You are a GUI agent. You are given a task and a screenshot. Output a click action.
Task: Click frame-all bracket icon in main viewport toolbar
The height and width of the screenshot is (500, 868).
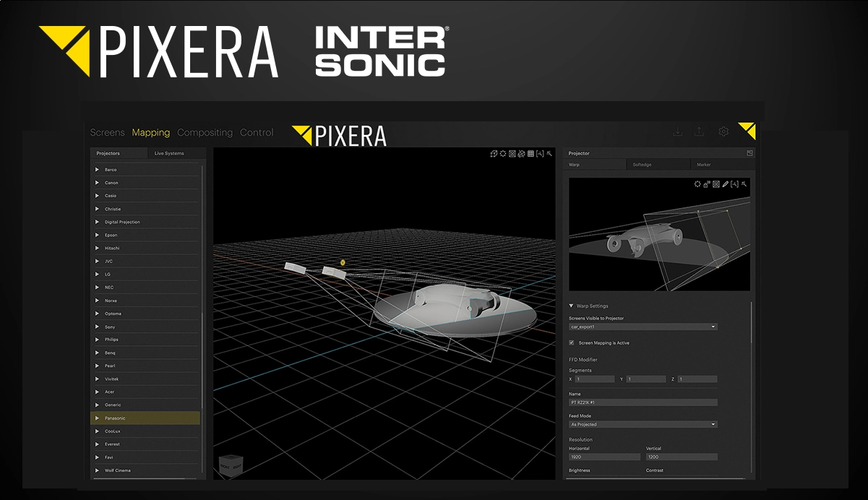tap(540, 153)
